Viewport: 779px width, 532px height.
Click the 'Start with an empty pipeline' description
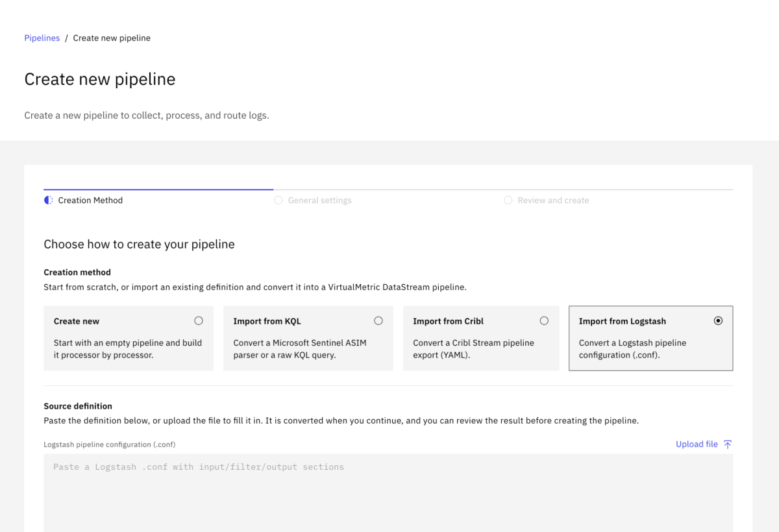coord(128,349)
